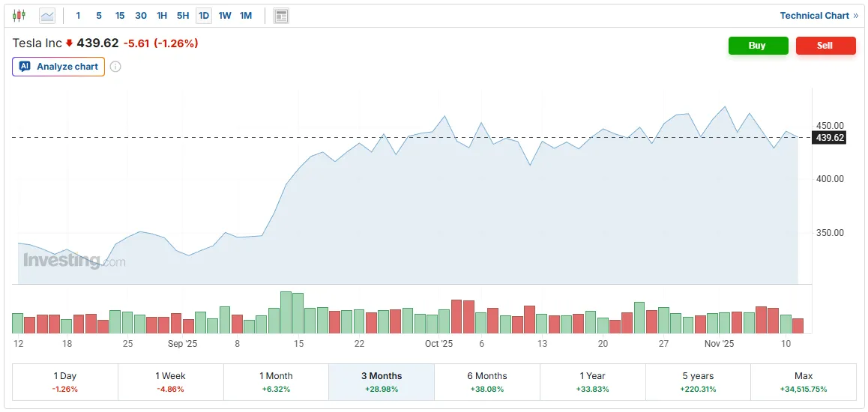Choose the 1D interval option

(204, 16)
